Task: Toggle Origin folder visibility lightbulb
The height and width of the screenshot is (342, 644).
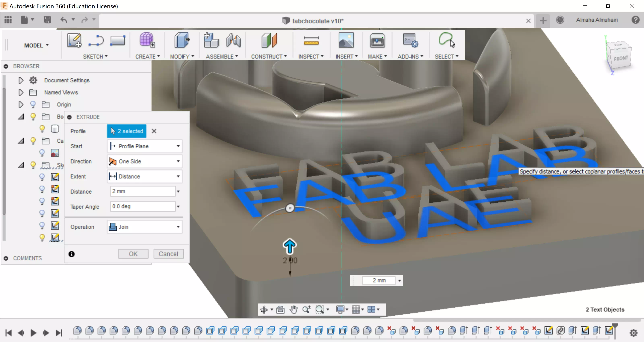Action: point(33,104)
